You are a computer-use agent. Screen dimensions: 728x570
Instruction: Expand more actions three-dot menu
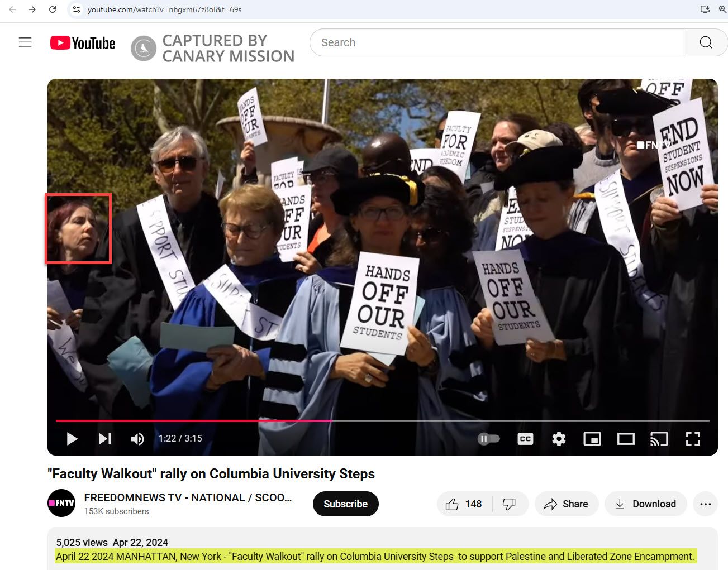[705, 504]
